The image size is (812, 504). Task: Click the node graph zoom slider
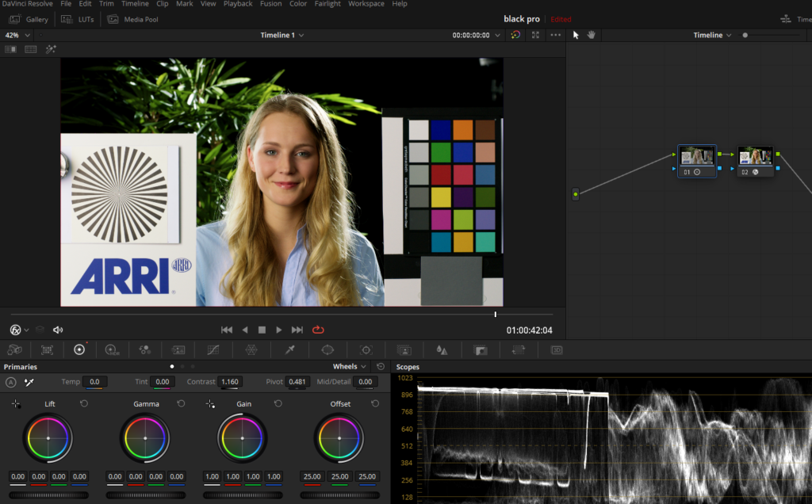pyautogui.click(x=772, y=35)
